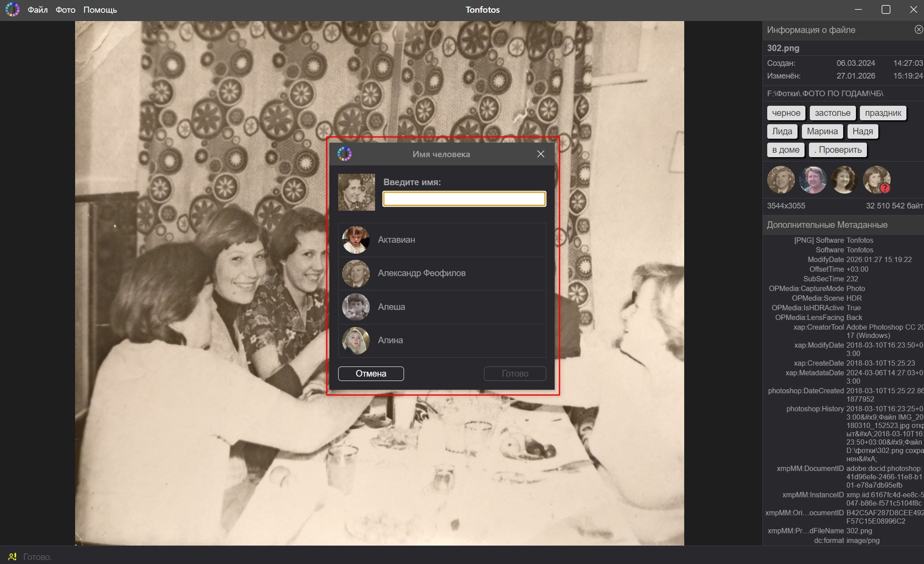Click the second face thumbnail, the blue portrait

812,180
